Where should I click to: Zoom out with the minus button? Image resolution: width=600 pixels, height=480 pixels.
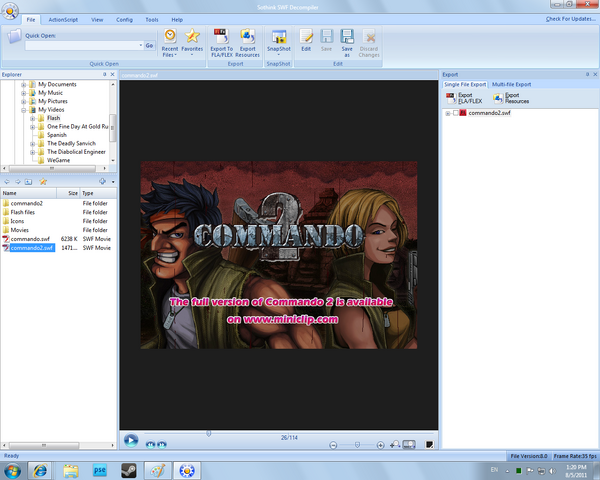click(x=333, y=445)
